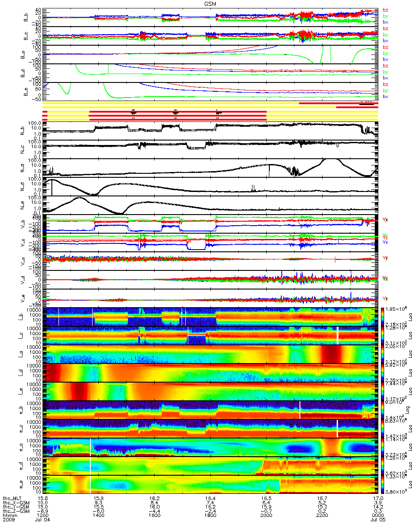
Task: Click the green by legend in B_c panel
Action: click(385, 35)
